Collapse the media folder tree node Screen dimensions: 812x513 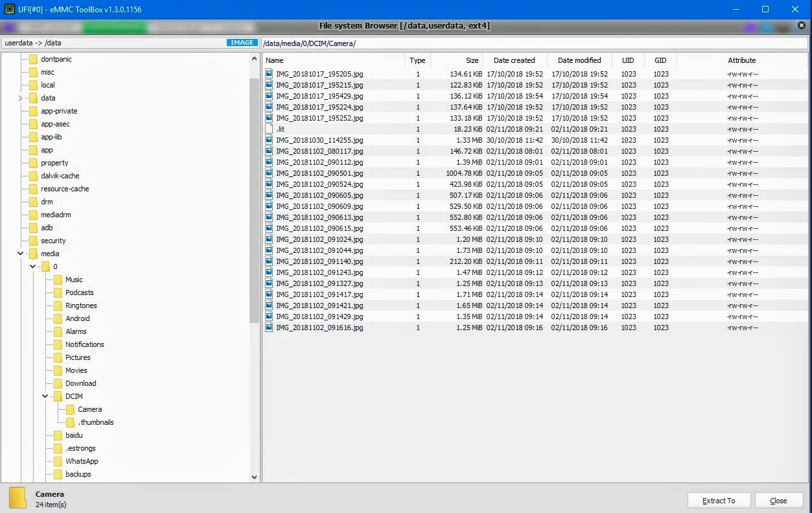point(20,254)
